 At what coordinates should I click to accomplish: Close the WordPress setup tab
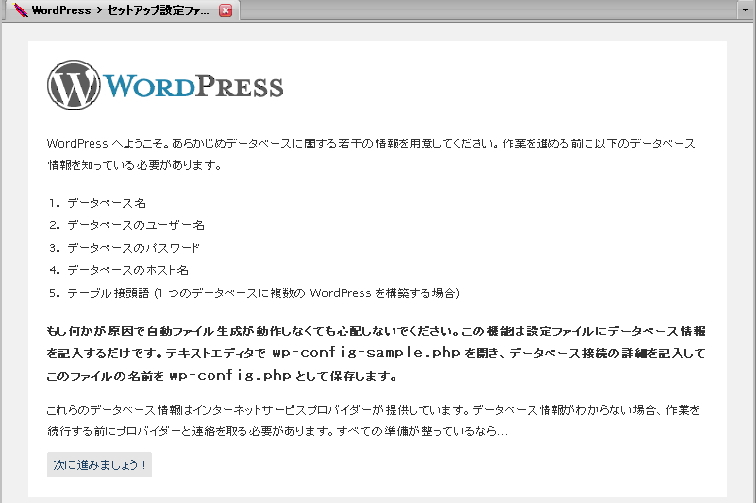tap(225, 10)
